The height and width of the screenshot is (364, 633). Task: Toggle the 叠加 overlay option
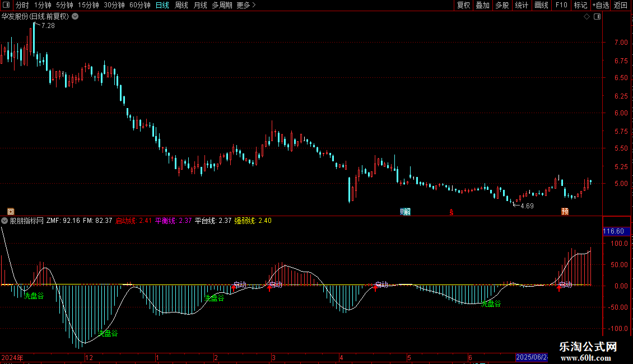point(482,5)
